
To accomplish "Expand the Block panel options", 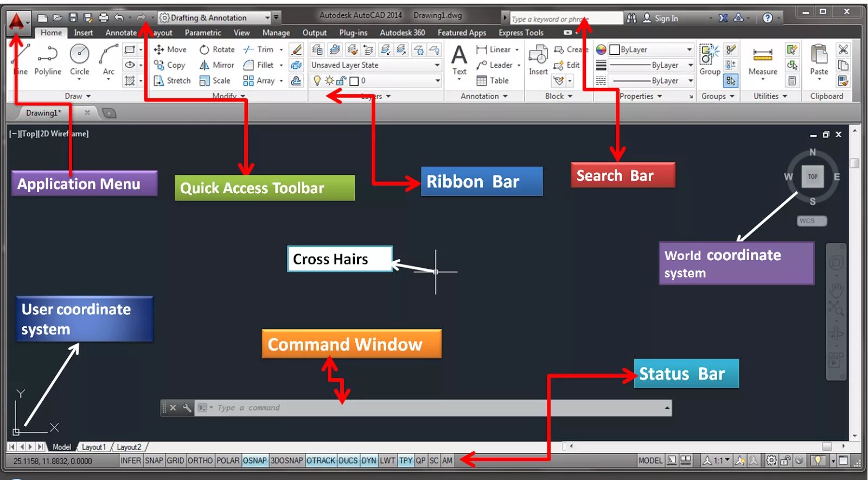I will tap(559, 96).
